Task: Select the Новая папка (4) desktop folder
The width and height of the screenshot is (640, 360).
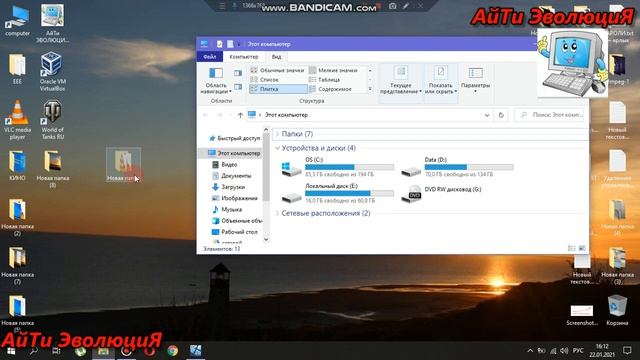Action: (617, 217)
